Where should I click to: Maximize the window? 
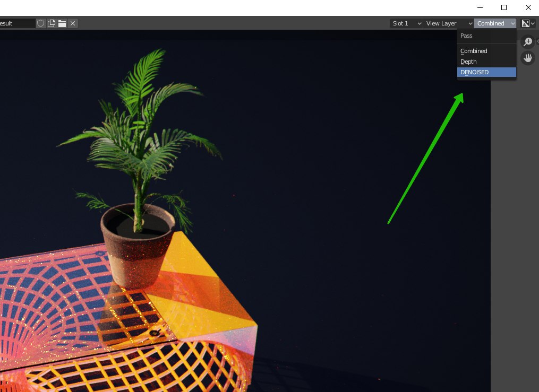504,7
